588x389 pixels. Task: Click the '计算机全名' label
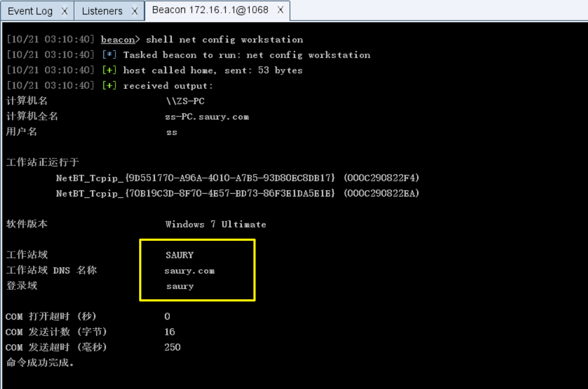[x=32, y=117]
